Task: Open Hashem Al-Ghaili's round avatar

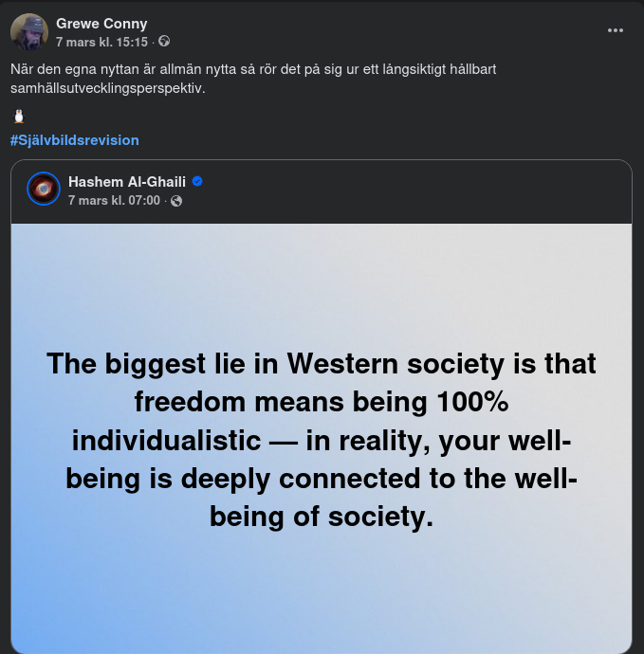Action: point(44,190)
